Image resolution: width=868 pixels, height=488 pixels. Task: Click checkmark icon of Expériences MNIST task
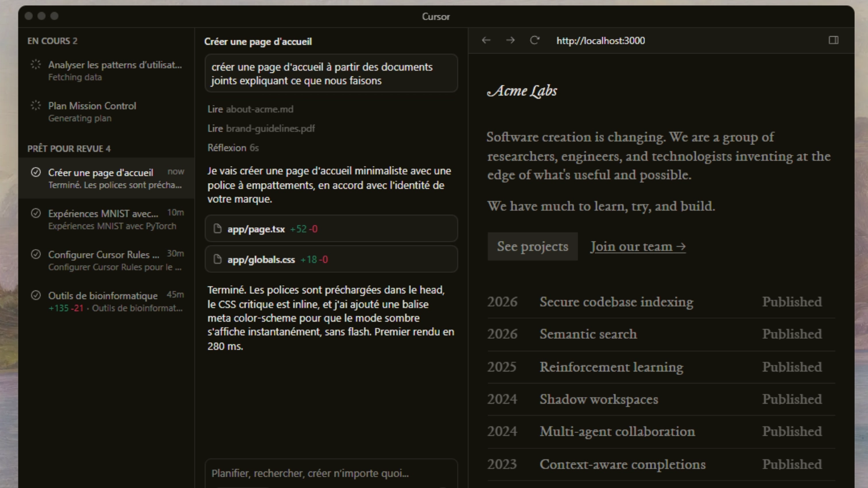click(36, 214)
